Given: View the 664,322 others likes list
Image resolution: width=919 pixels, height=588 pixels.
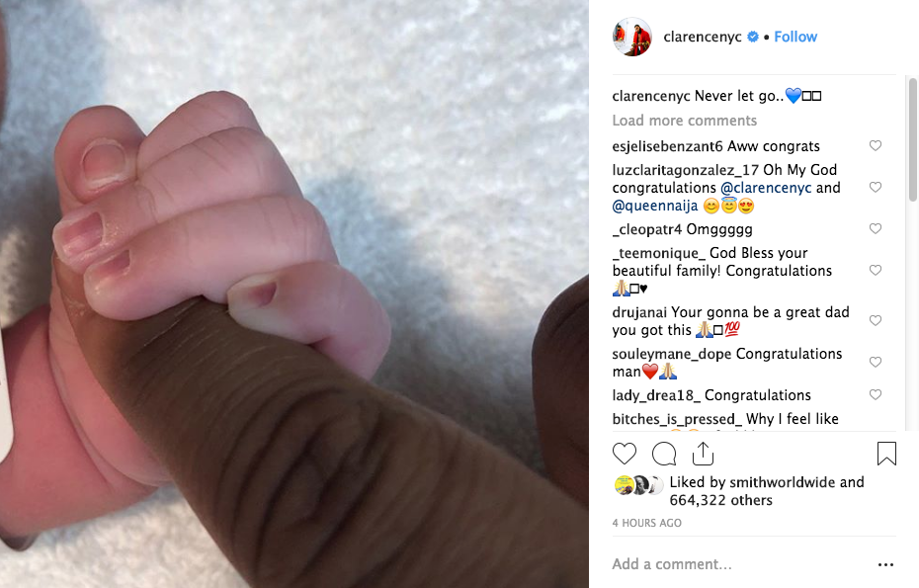Looking at the screenshot, I should click(721, 500).
